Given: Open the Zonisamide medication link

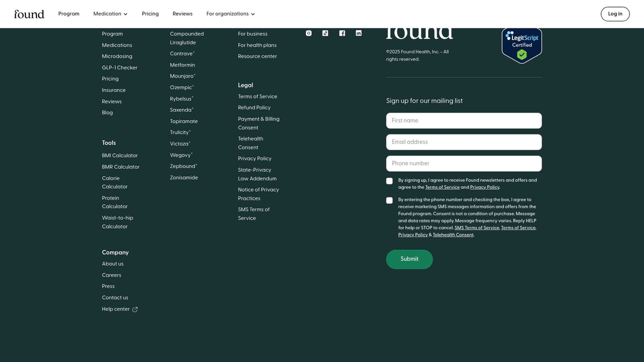Looking at the screenshot, I should coord(184,178).
